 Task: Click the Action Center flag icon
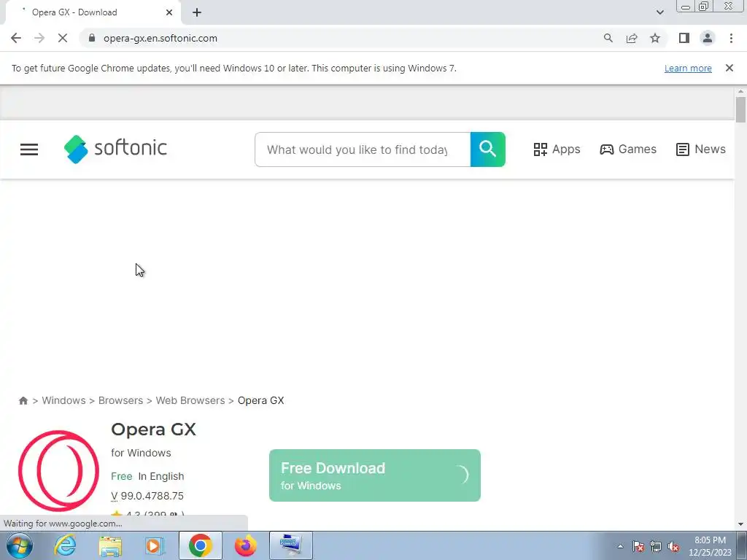(638, 546)
